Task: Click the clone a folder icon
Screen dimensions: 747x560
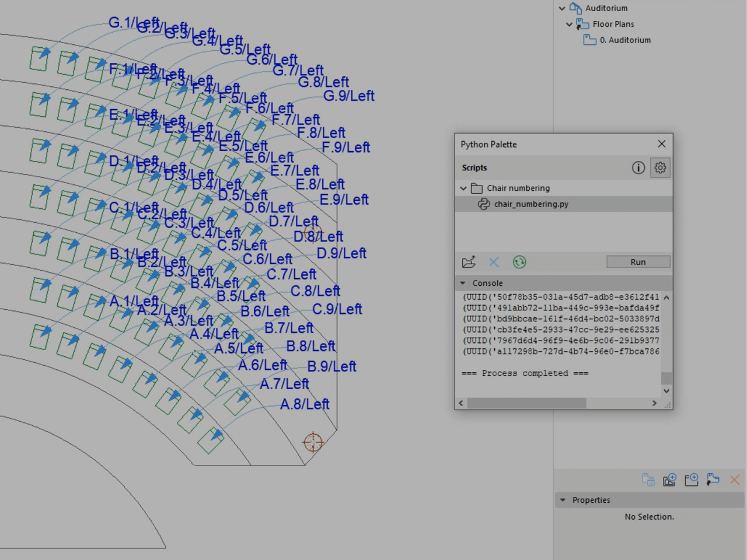Action: coord(713,480)
